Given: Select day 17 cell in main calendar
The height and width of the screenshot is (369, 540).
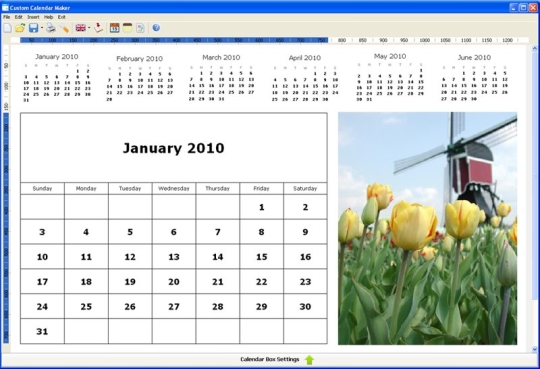Looking at the screenshot, I should point(42,281).
